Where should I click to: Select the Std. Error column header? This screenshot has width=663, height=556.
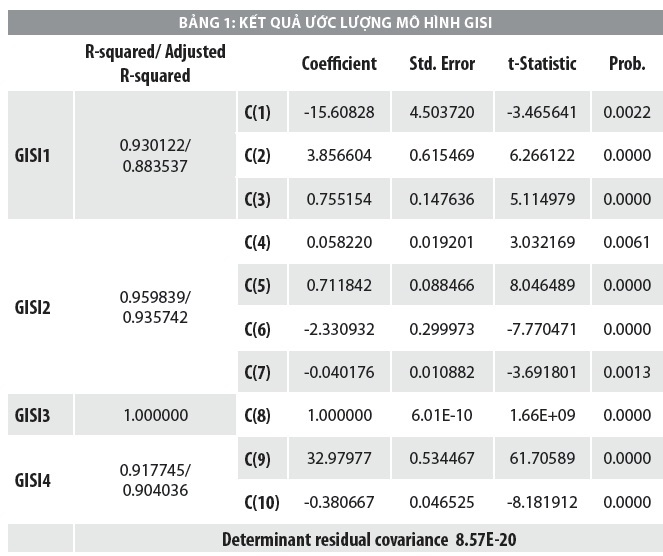(442, 63)
